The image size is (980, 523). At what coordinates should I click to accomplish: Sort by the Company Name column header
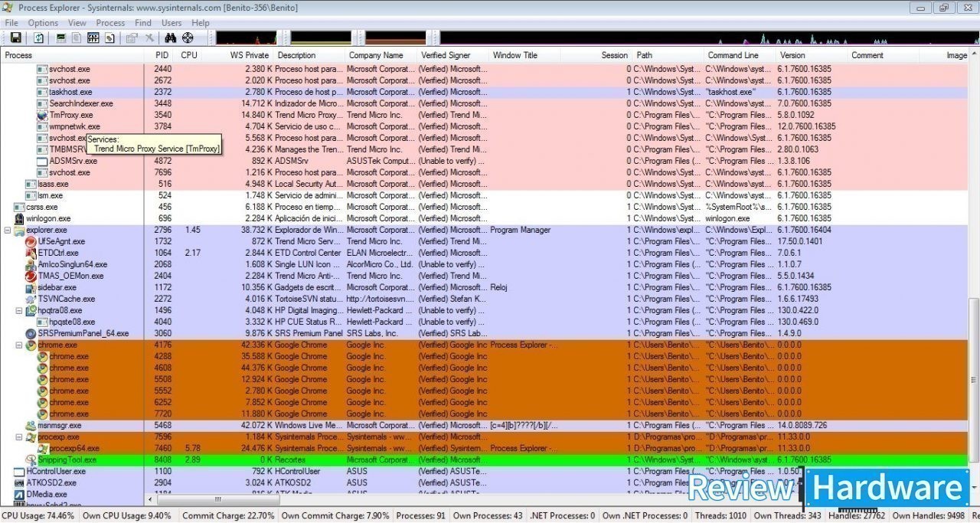point(381,55)
